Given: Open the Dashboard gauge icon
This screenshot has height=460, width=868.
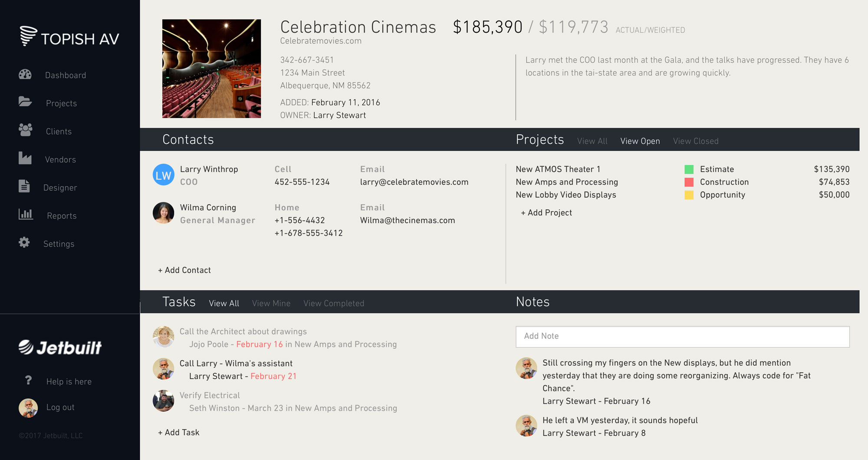Looking at the screenshot, I should 25,74.
